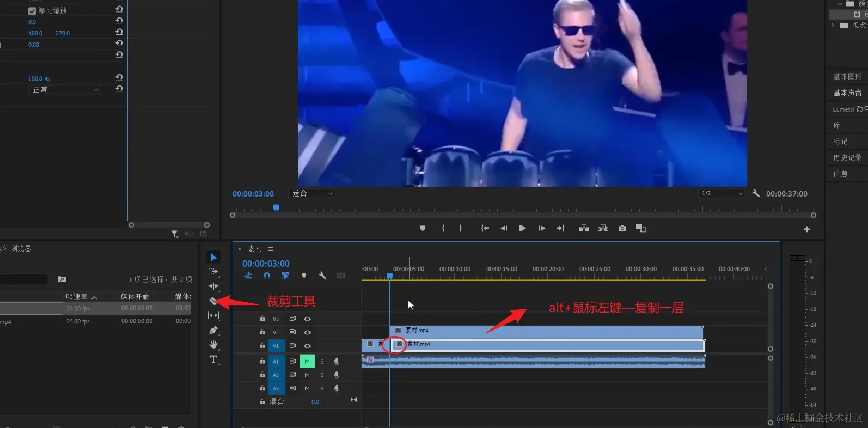Open the 基本图形 panel
The width and height of the screenshot is (868, 428).
tap(847, 77)
